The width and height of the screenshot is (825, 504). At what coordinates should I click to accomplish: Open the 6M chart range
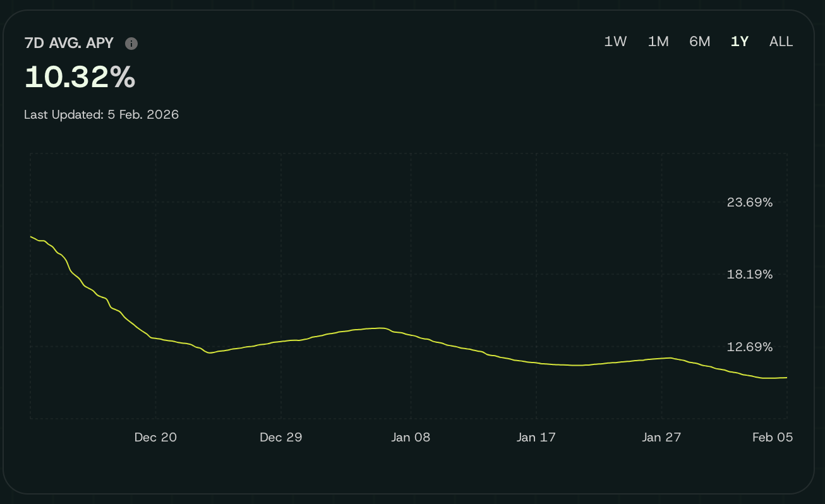700,41
